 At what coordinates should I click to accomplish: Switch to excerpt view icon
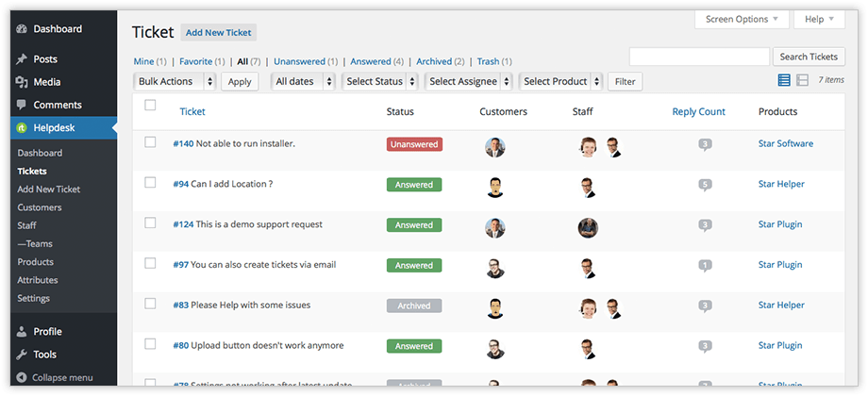pyautogui.click(x=802, y=81)
